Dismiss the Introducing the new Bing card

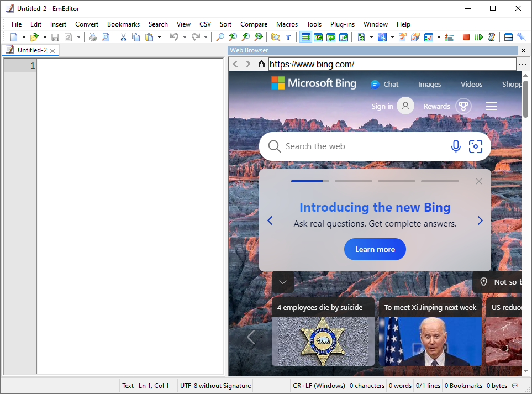pos(479,181)
